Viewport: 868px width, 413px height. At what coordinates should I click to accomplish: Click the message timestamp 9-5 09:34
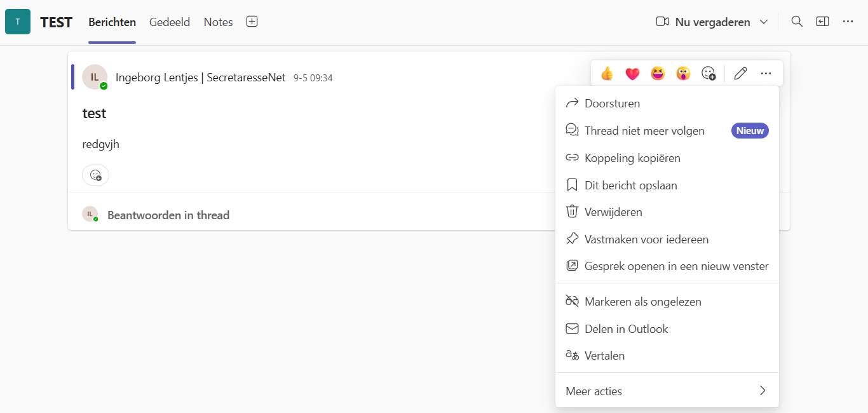point(313,78)
